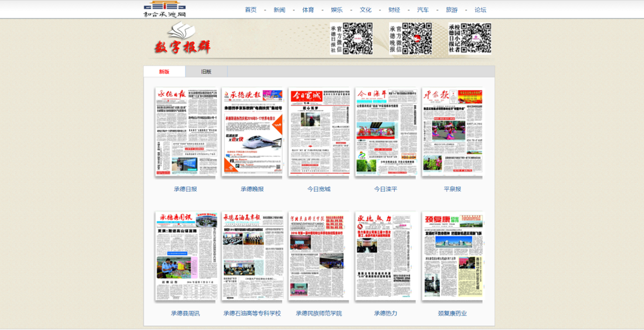Viewport: 644px width, 330px height.
Task: Click the 承德日报社 official WeChat QR code
Action: pyautogui.click(x=357, y=39)
